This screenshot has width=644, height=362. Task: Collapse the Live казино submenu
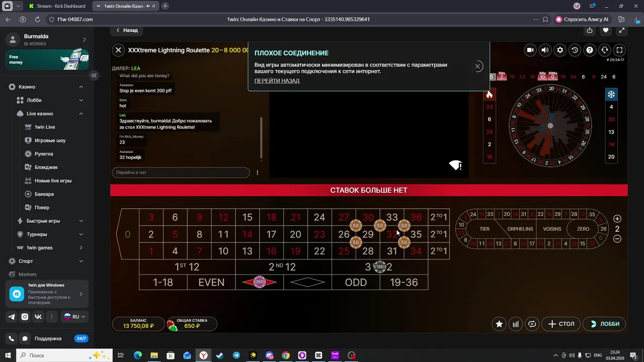81,114
